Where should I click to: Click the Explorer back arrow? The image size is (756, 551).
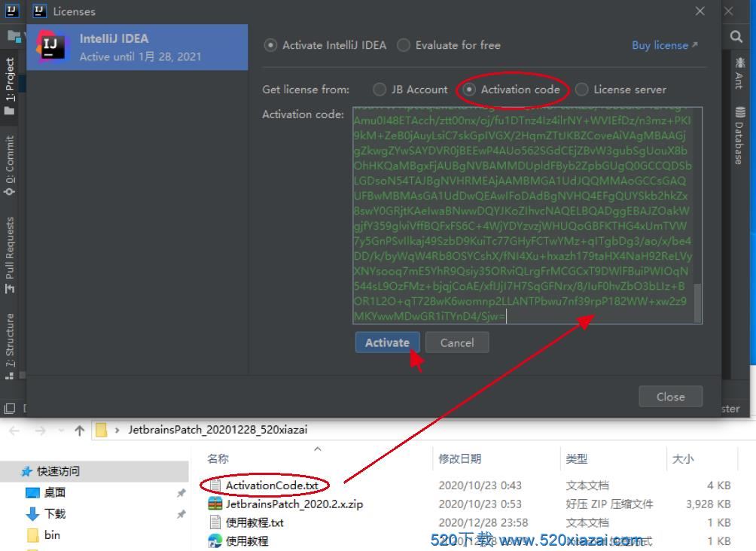pyautogui.click(x=14, y=430)
